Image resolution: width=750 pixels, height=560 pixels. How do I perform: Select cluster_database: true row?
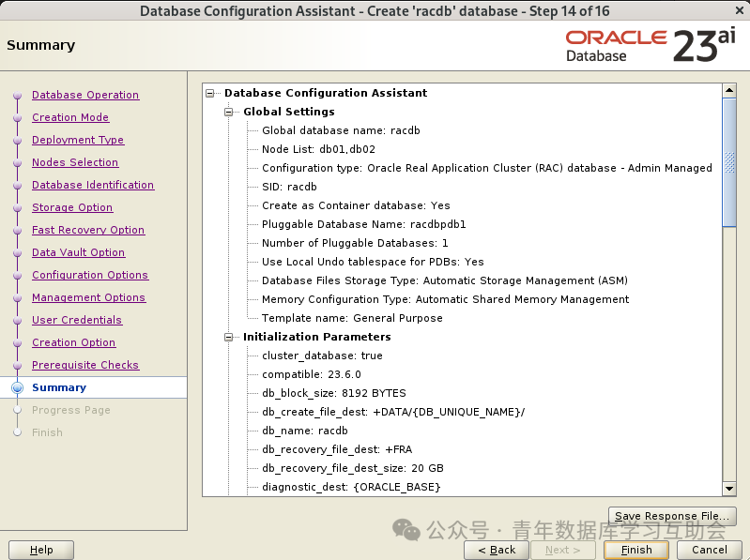point(322,356)
